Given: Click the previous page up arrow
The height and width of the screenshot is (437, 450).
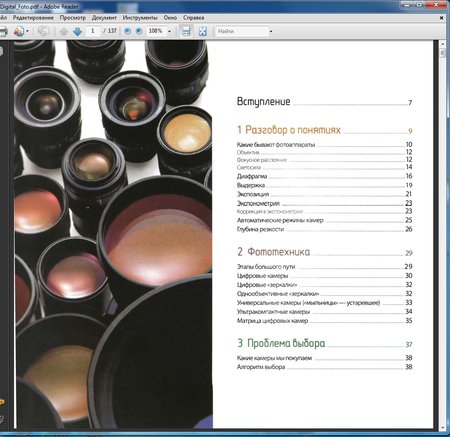Looking at the screenshot, I should (64, 31).
